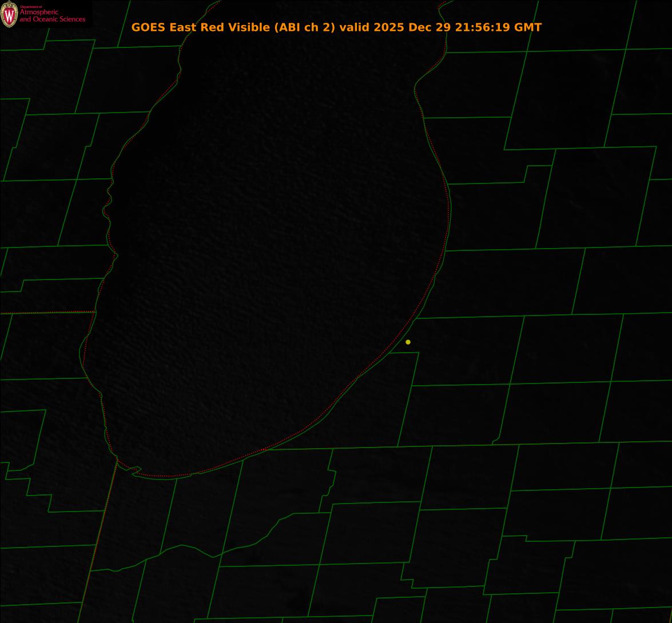The width and height of the screenshot is (672, 623).
Task: Click the small harbor notch on the southern shore
Action: 135,470
